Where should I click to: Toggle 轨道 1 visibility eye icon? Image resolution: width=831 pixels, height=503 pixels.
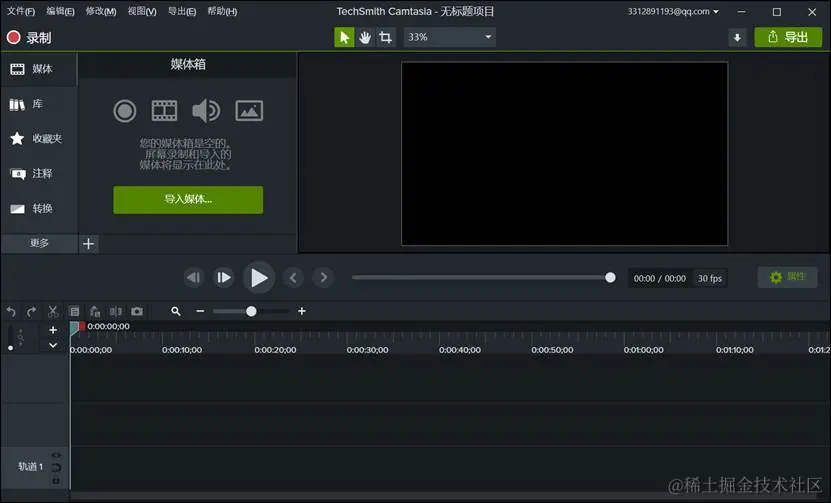56,455
